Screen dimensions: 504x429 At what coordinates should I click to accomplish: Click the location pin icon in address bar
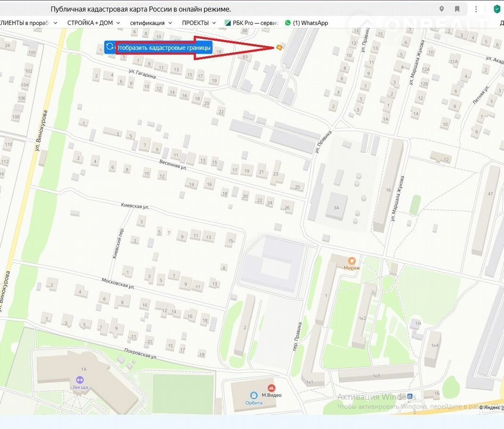click(441, 9)
